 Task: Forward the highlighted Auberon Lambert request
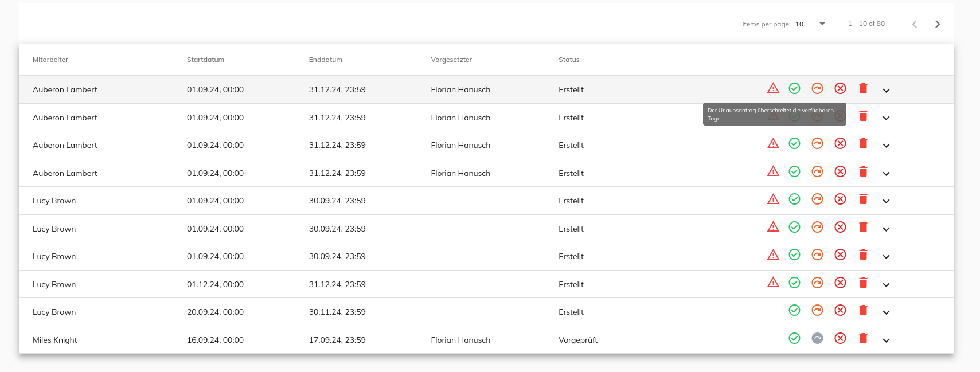point(817,88)
